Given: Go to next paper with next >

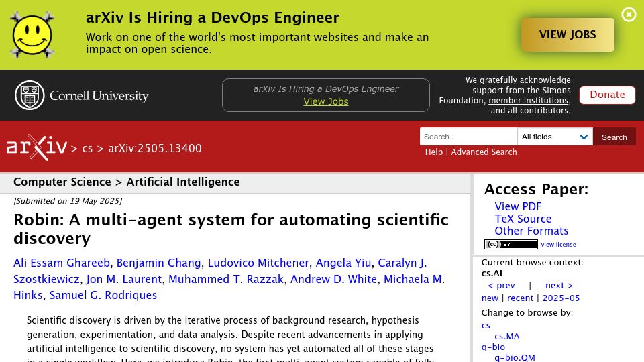Looking at the screenshot, I should click(559, 286).
